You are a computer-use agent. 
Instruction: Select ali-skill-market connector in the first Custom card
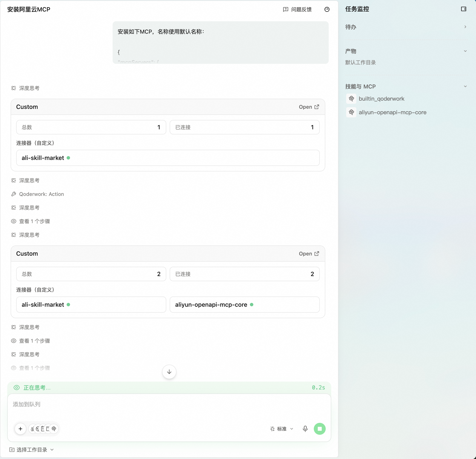(x=168, y=158)
